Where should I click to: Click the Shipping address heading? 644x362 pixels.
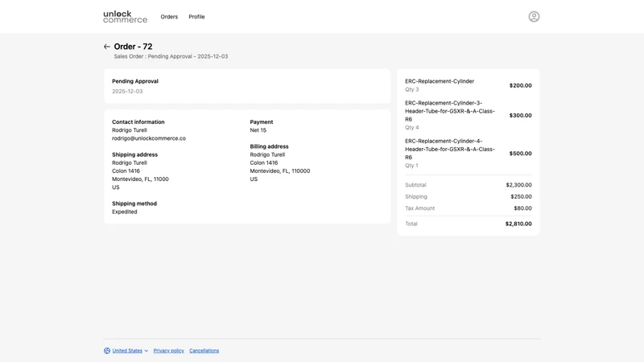coord(134,154)
